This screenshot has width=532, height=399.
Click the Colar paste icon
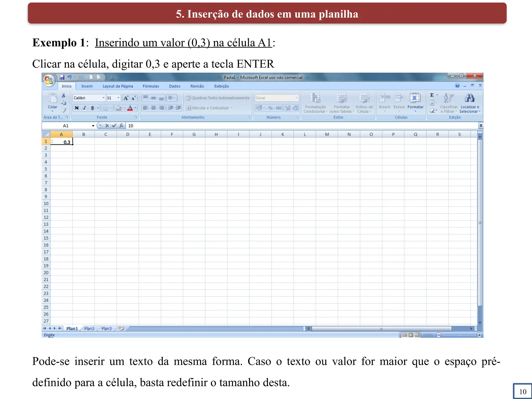[52, 98]
